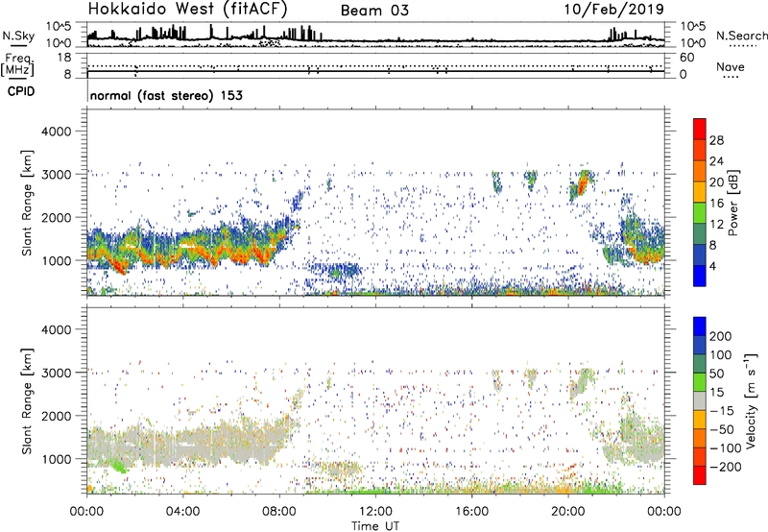The image size is (768, 532).
Task: Select the N.Search legend label
Action: [x=741, y=36]
